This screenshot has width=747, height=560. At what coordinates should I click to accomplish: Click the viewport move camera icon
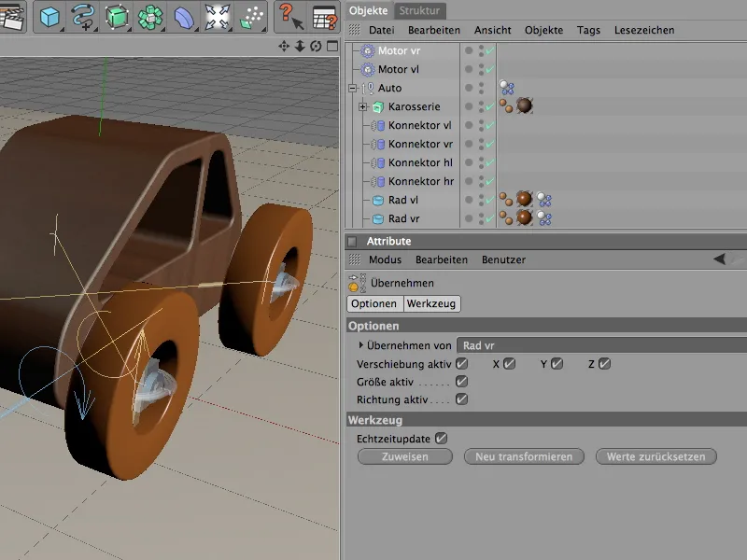click(285, 46)
